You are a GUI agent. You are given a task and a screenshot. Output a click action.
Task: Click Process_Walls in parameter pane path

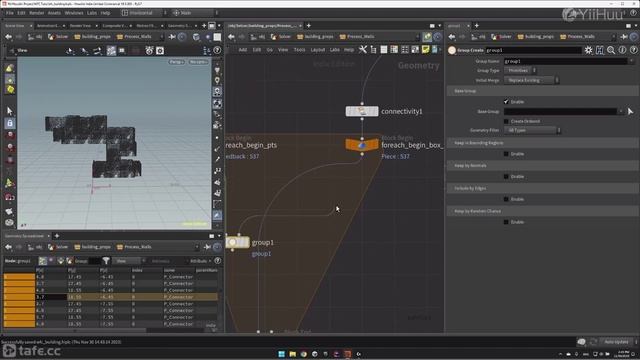[580, 37]
